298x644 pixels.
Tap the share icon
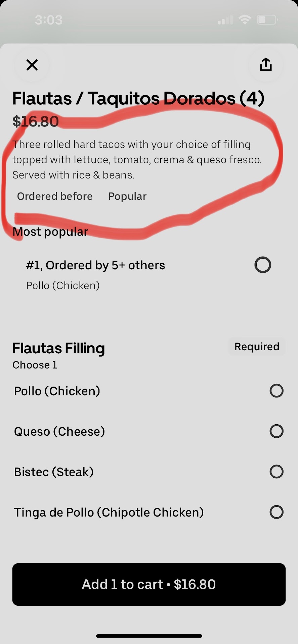click(266, 64)
